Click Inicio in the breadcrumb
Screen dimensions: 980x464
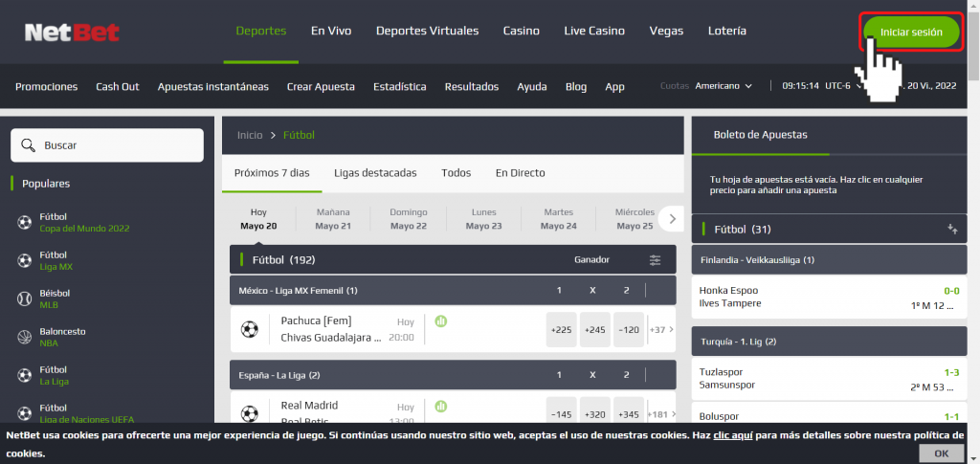[250, 135]
